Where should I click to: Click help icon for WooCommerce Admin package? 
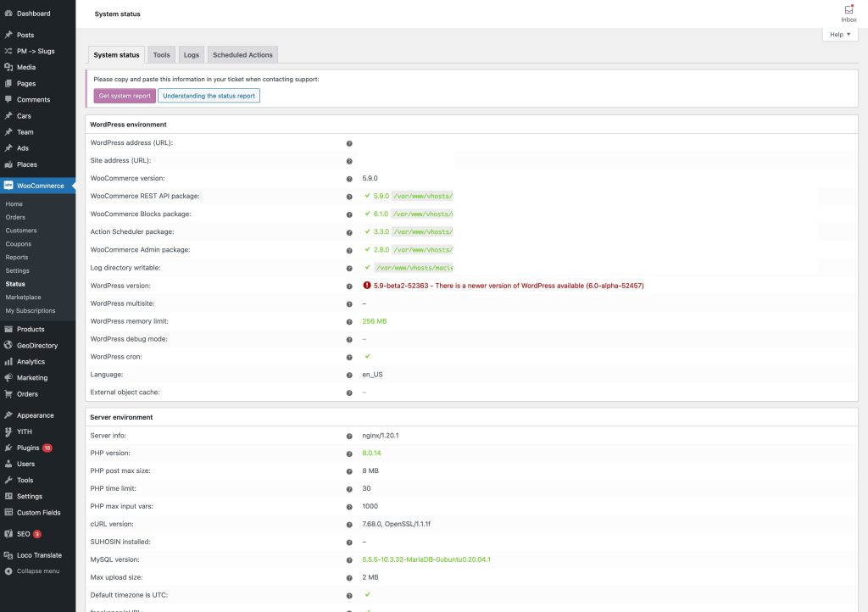[x=349, y=250]
